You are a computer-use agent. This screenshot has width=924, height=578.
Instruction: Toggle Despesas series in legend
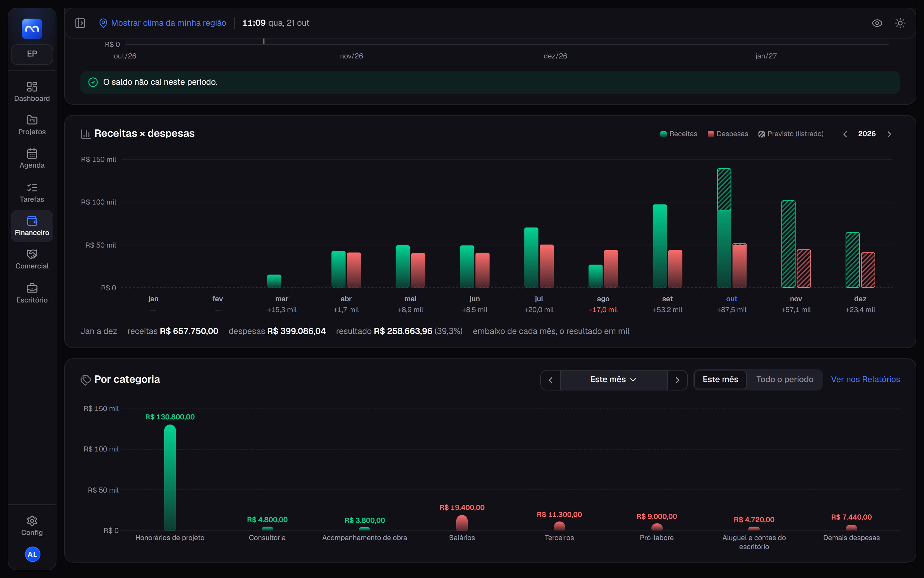pos(728,134)
